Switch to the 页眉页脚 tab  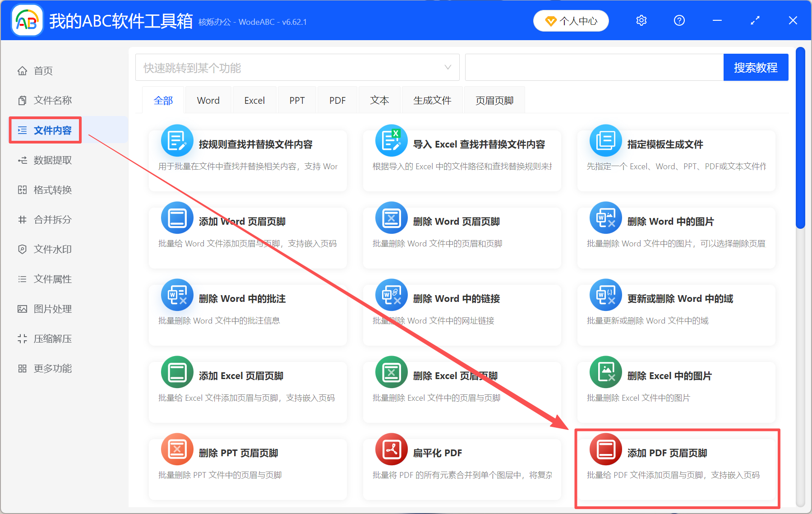coord(494,100)
